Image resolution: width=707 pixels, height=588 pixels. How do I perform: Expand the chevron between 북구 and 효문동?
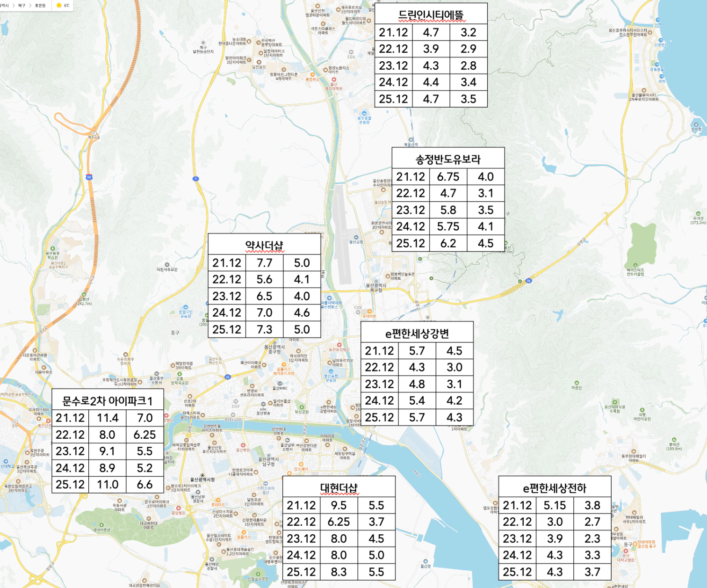pos(30,6)
